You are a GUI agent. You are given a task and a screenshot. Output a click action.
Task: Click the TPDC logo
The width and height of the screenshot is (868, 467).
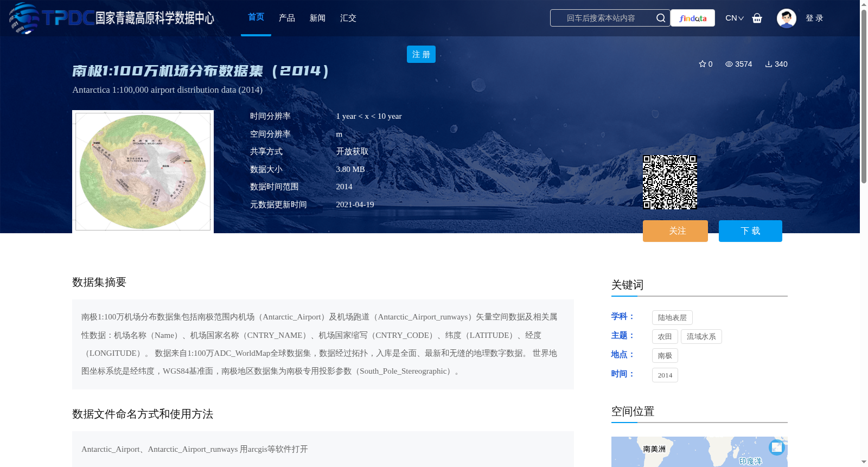point(111,18)
